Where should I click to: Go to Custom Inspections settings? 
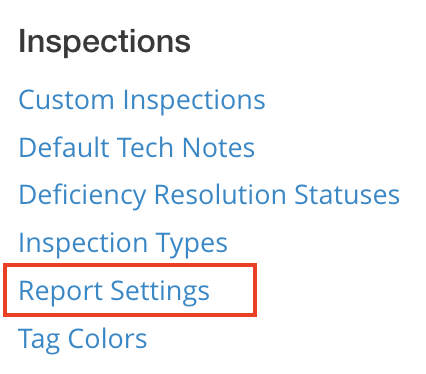coord(142,100)
